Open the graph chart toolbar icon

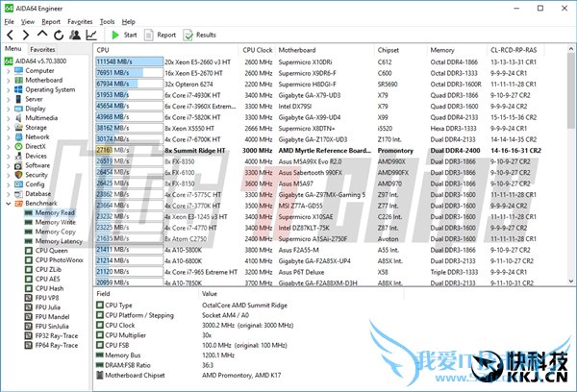[x=91, y=35]
